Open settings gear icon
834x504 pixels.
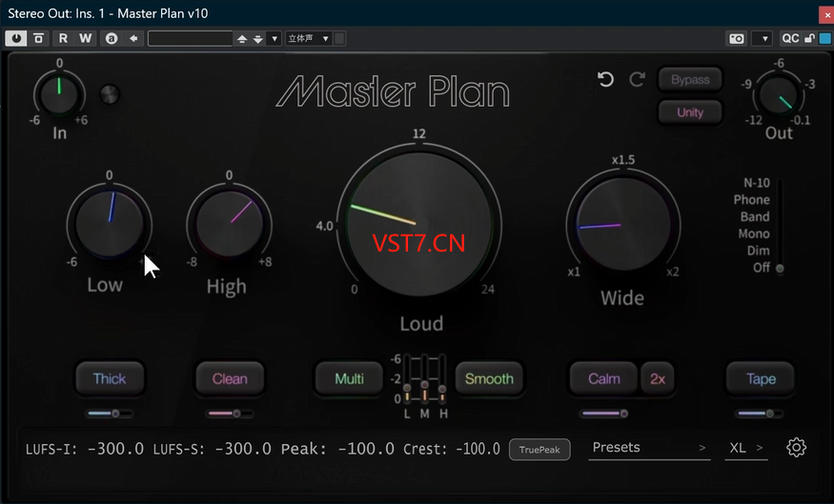[x=796, y=448]
